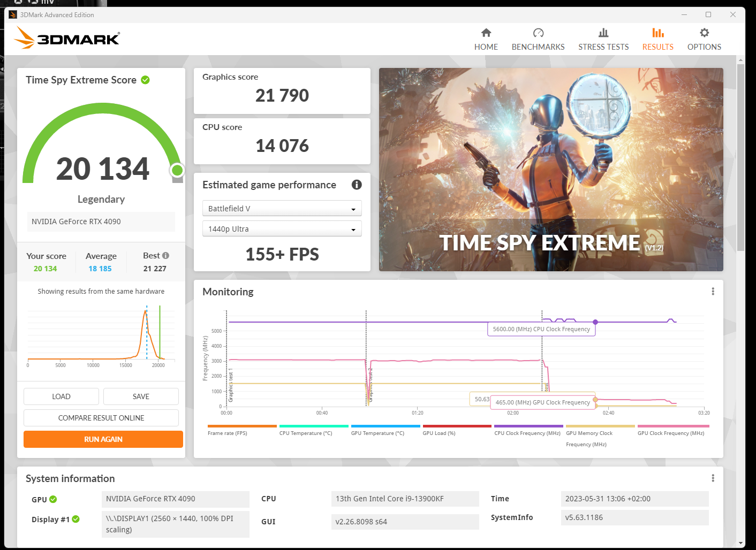Click the BENCHMARKS menu label
This screenshot has height=550, width=756.
click(x=538, y=47)
